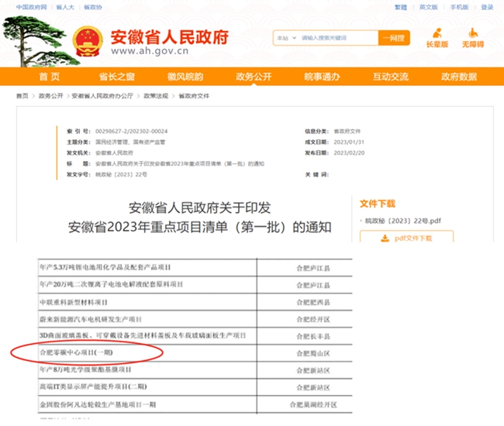Open the 省长之窗 navigation tab

coord(117,77)
